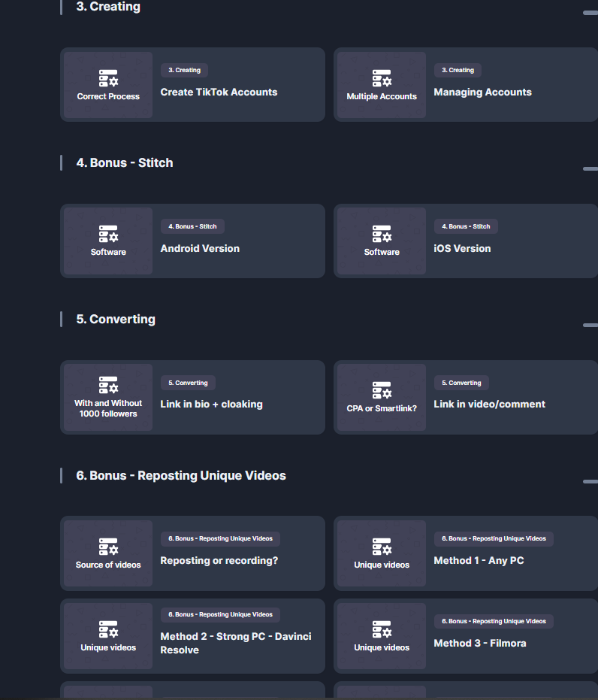The width and height of the screenshot is (598, 700).
Task: Click Reposting tag above Reposting or recording?
Action: 220,538
